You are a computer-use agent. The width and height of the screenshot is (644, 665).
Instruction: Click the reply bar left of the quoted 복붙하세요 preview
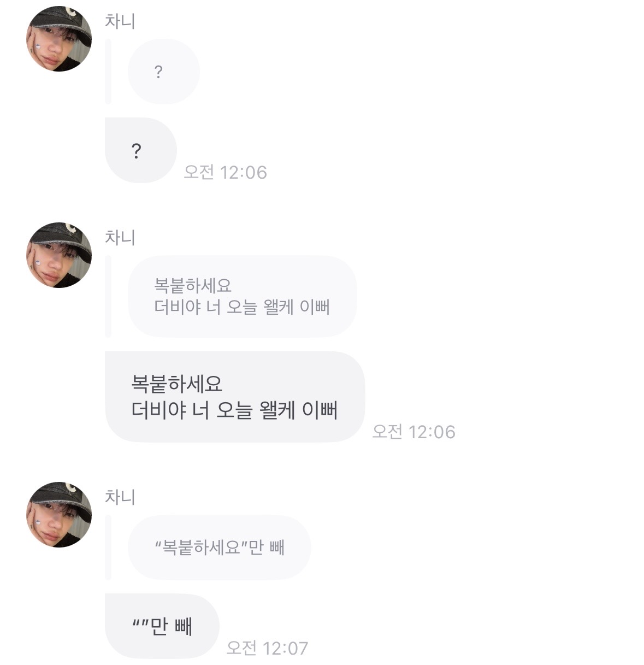click(x=108, y=296)
